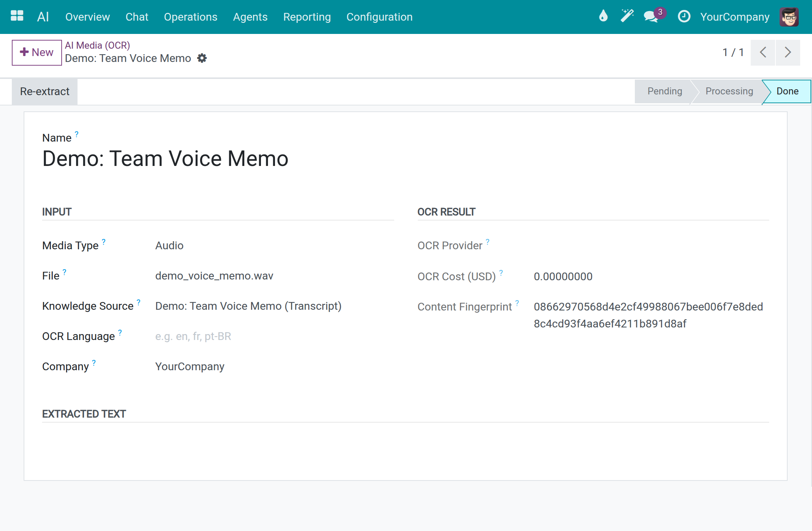Viewport: 812px width, 531px height.
Task: Open the magic wand tool icon
Action: coord(627,16)
